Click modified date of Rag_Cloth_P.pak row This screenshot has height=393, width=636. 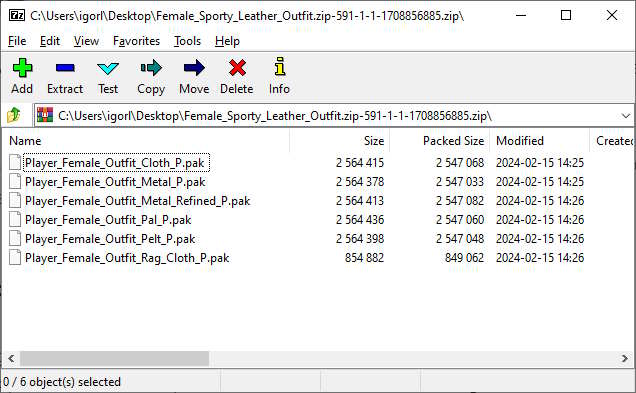pos(540,258)
